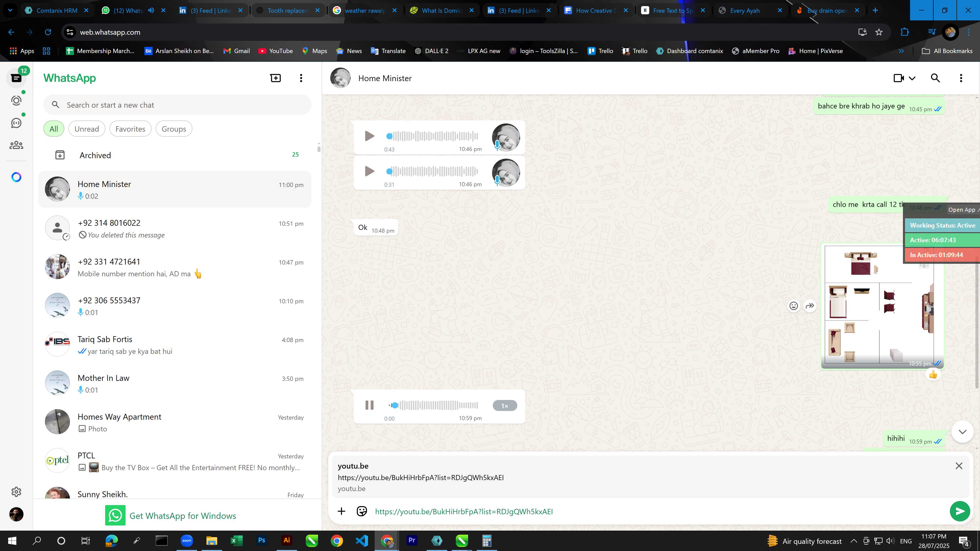Open WhatsApp Settings gear icon
The width and height of the screenshot is (980, 551).
pos(16,492)
